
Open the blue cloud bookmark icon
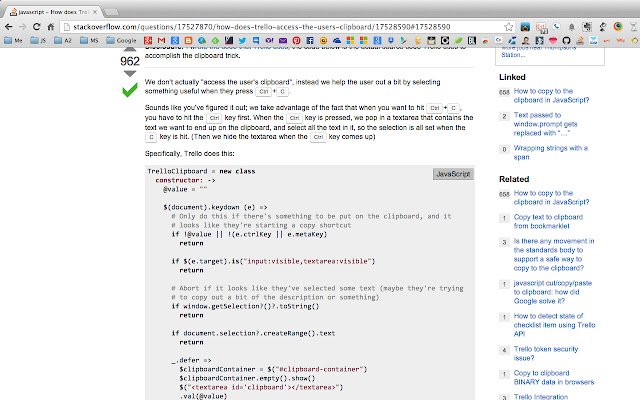click(337, 40)
